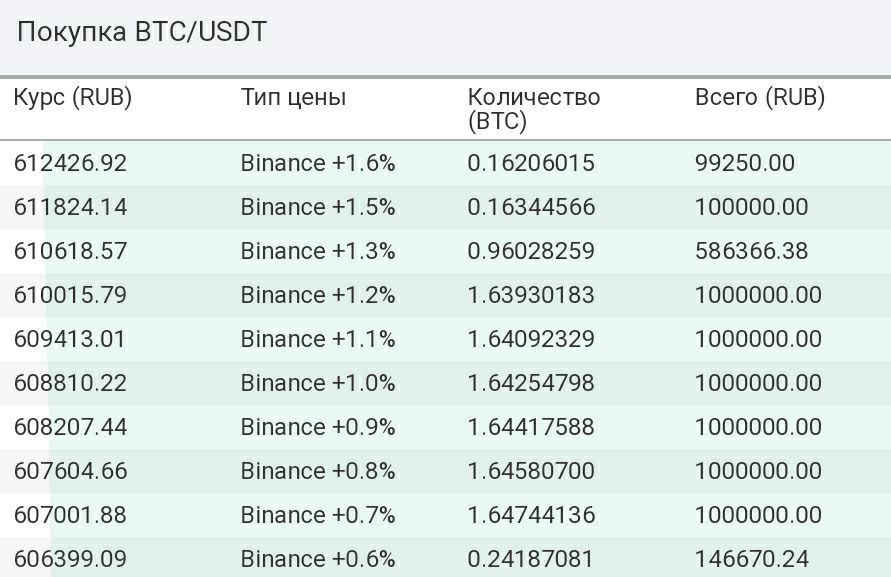
Task: Select the Курс (RUB) column header
Action: coord(73,97)
